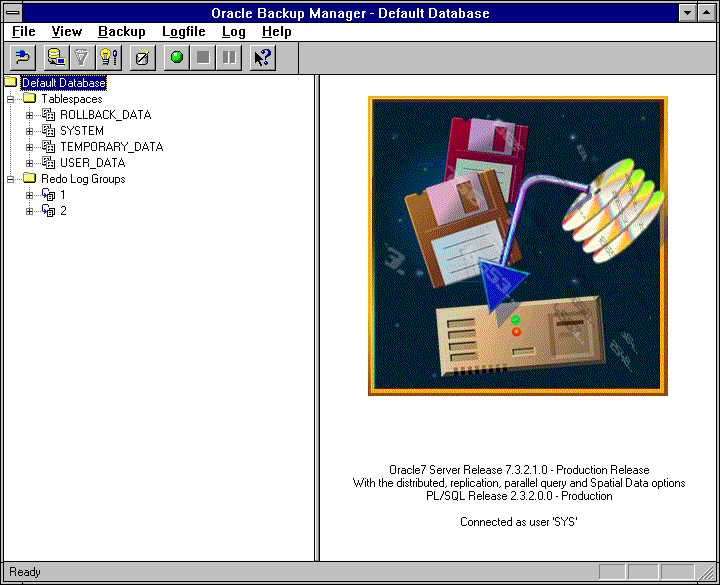Open the Backup menu
Viewport: 720px width, 585px height.
(121, 31)
